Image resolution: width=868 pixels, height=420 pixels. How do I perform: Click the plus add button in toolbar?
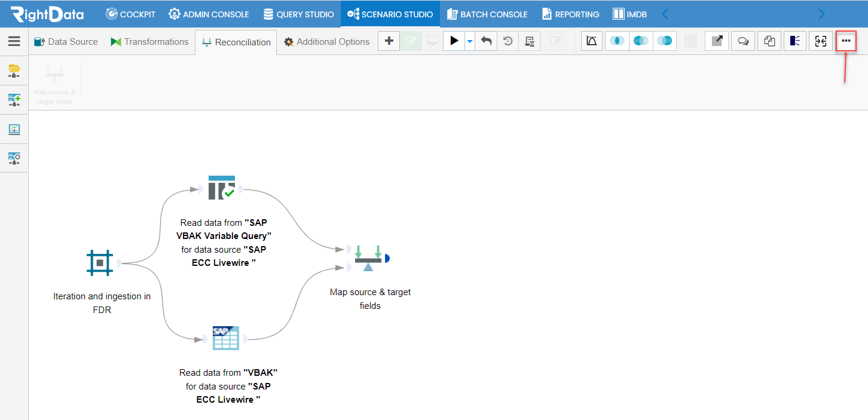[x=389, y=41]
